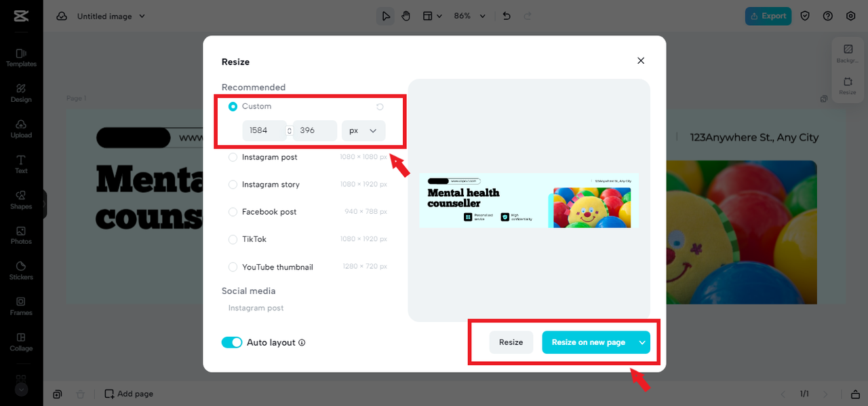
Task: Open the Photos sidebar panel
Action: (x=21, y=235)
